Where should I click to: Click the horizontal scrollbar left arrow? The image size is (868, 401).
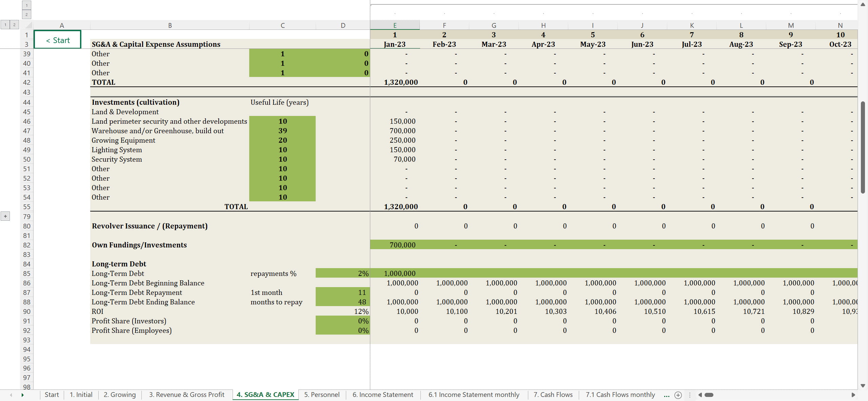(x=700, y=395)
